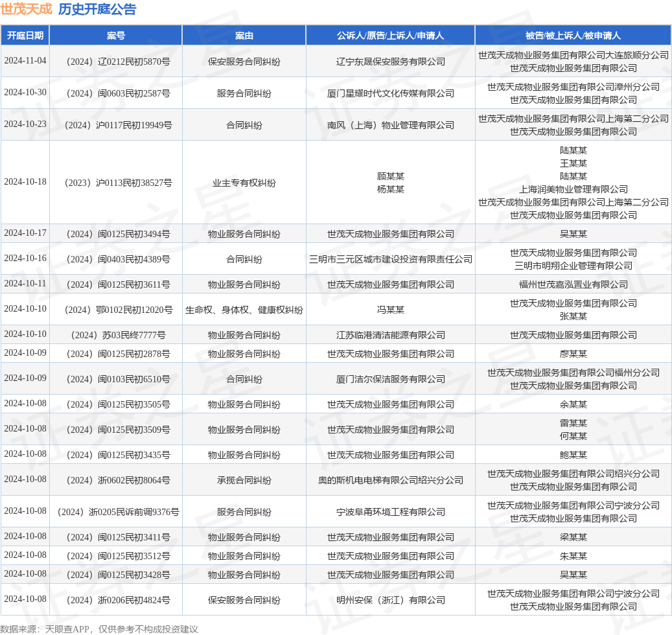Click case number 浙0602民初8064号
Screen dimensions: 672x635
tap(119, 480)
